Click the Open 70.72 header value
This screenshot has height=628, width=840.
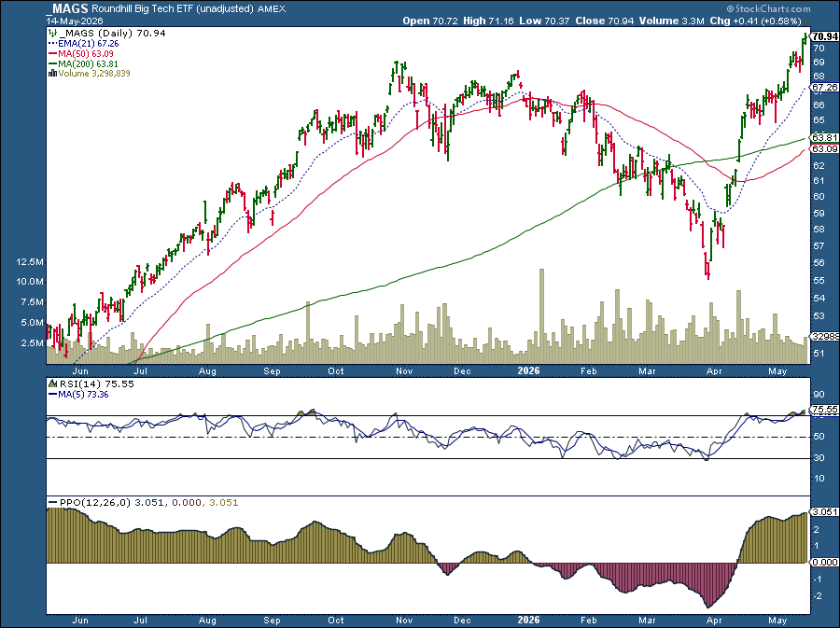click(430, 21)
